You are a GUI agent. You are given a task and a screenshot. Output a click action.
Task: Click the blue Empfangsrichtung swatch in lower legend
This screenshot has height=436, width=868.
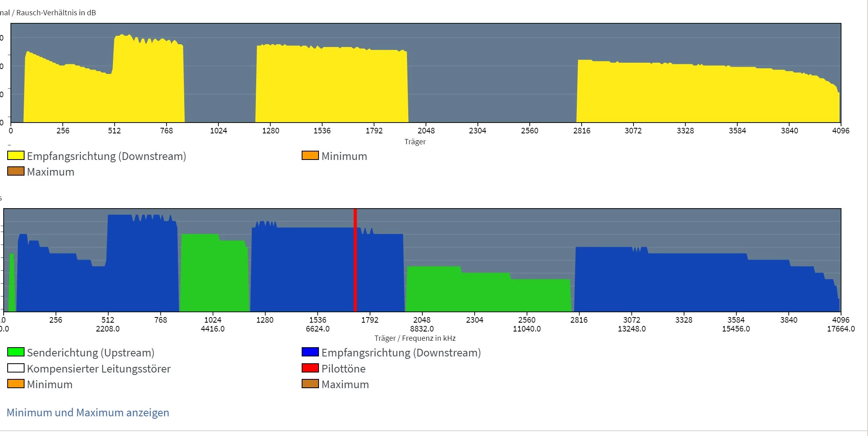(x=310, y=352)
